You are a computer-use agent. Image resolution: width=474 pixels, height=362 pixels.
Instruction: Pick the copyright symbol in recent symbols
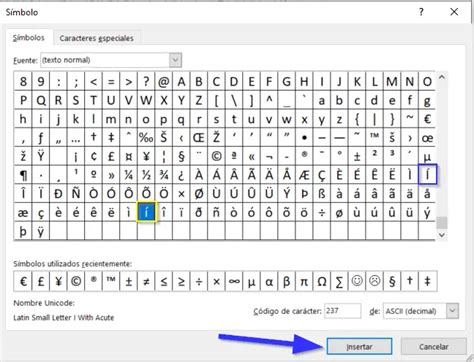coord(76,282)
